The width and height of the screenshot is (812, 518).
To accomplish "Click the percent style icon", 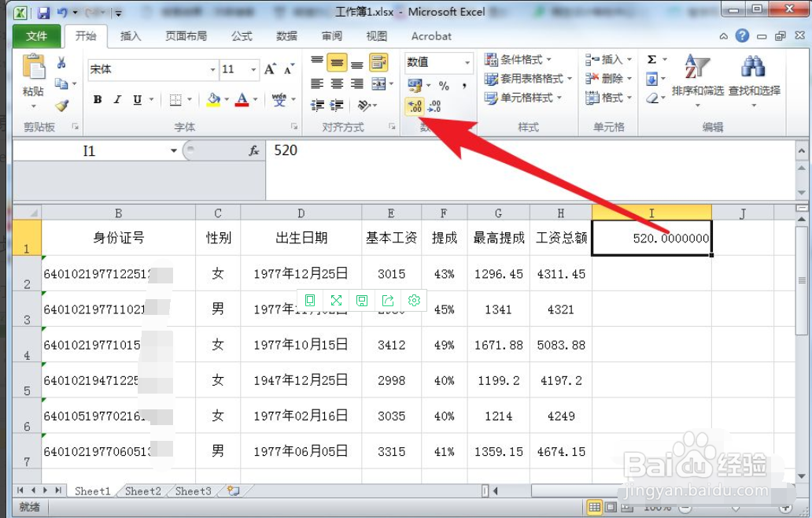I will 444,85.
